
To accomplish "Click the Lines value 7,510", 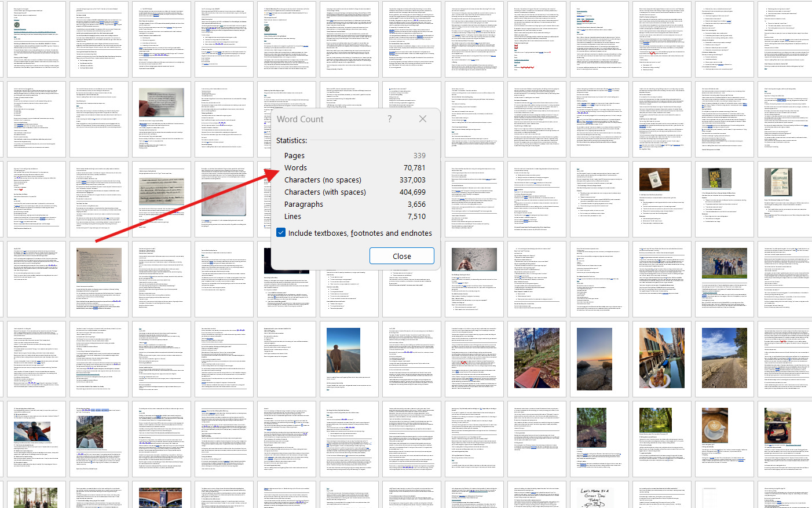I will click(x=416, y=216).
